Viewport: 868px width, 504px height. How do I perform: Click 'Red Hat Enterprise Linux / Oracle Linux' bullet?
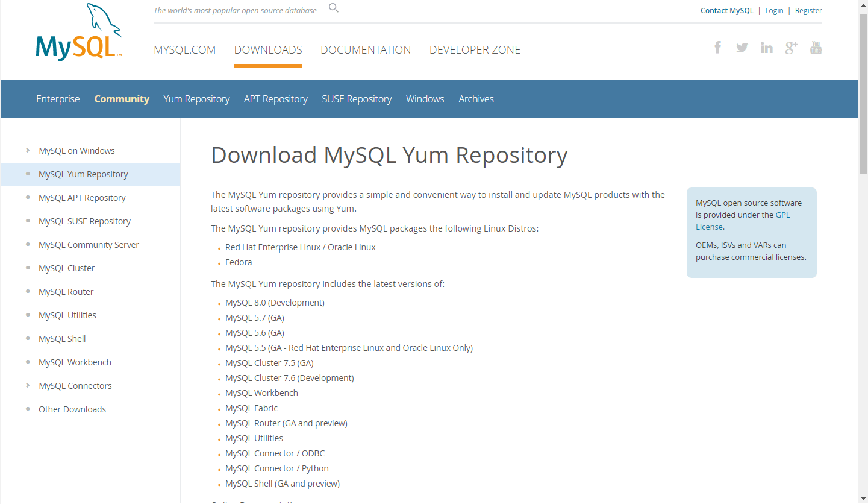click(x=301, y=247)
